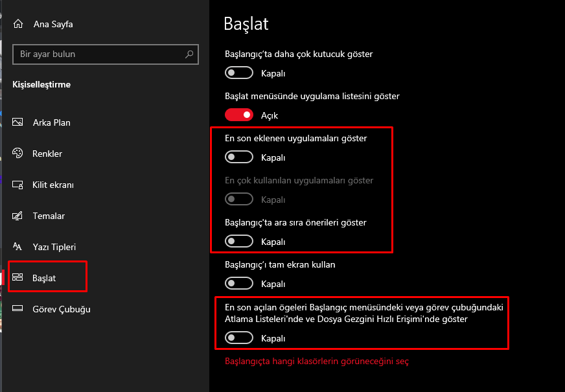The image size is (565, 392).
Task: Enable 'Başlangıç'ta daha çok kutucuk göster'
Action: tap(239, 73)
